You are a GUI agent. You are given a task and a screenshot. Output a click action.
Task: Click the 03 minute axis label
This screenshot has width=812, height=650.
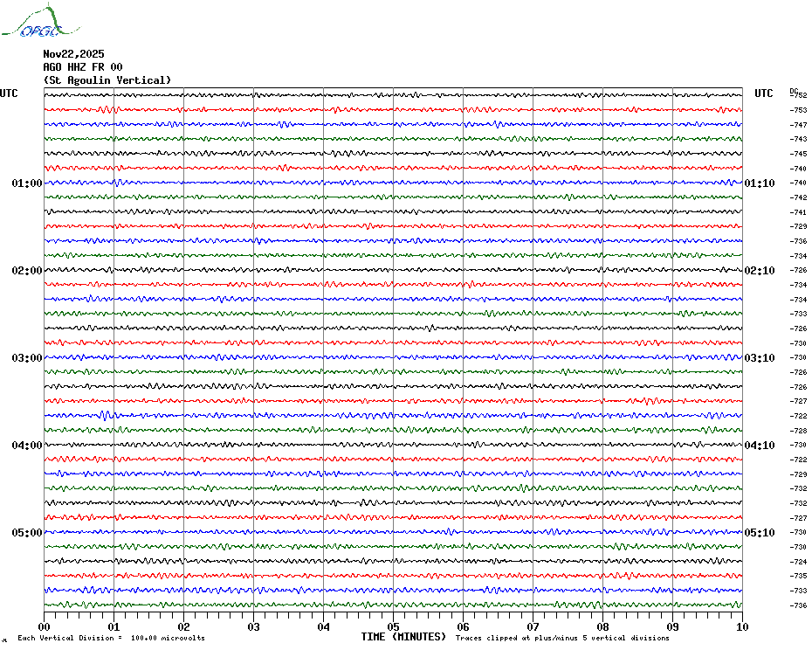254,626
